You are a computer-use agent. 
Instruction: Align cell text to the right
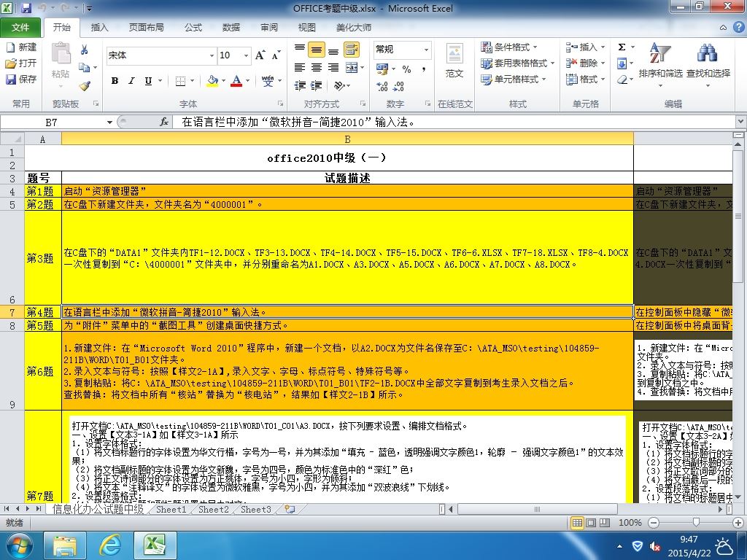333,68
